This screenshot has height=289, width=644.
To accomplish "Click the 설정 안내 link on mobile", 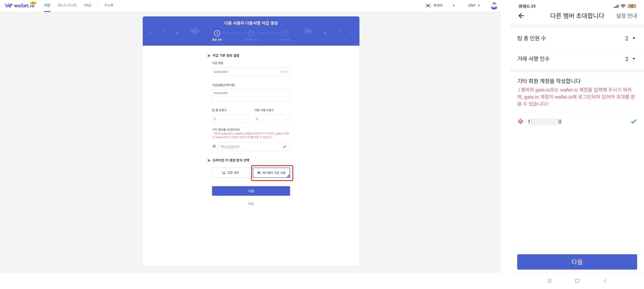I will 626,16.
